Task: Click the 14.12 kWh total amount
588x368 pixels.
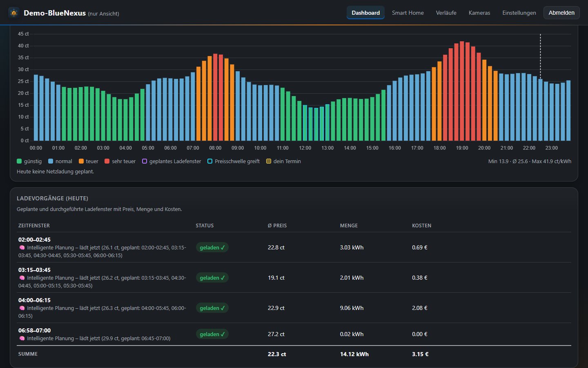Action: pos(354,354)
